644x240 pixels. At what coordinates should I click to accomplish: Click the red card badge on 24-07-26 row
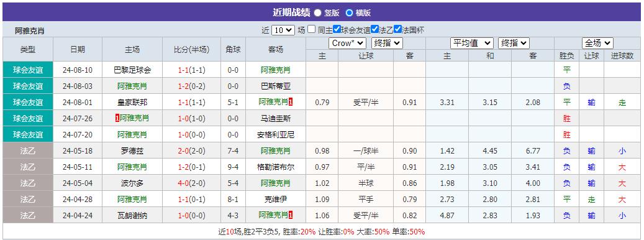click(117, 119)
